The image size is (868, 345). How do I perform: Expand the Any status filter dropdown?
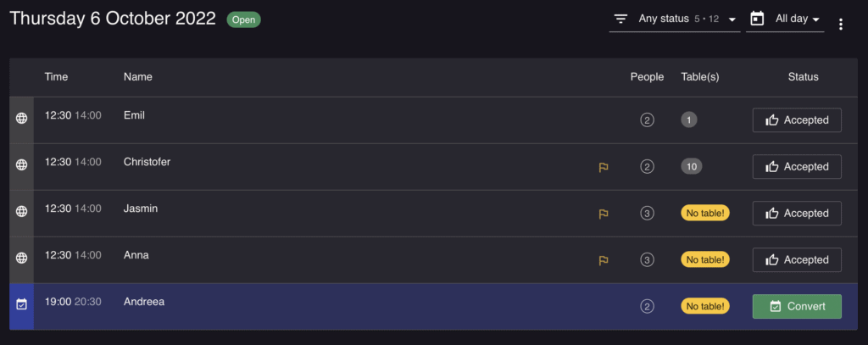(675, 19)
